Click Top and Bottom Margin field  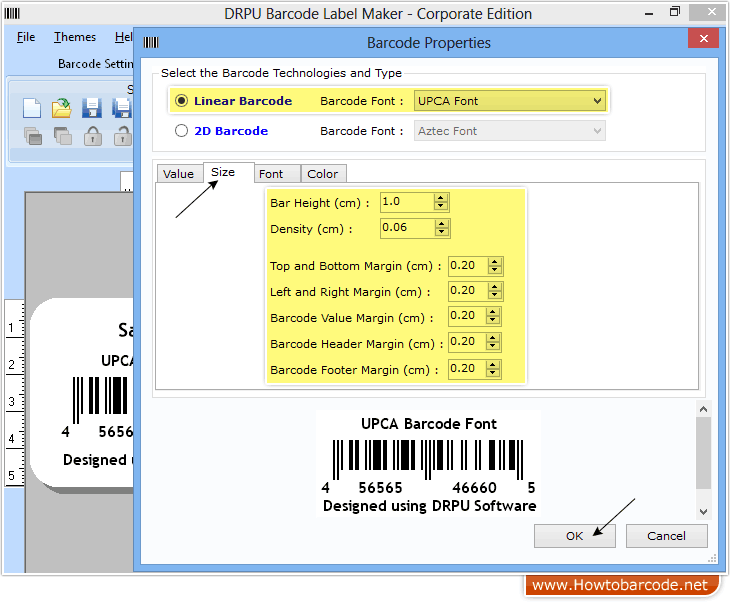click(468, 266)
